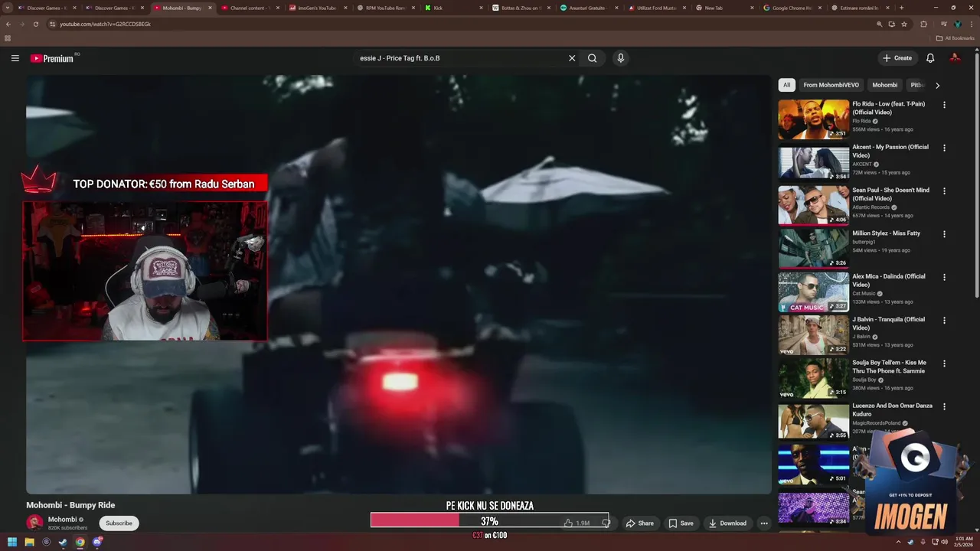Open options for Sean Paul video

(x=944, y=191)
